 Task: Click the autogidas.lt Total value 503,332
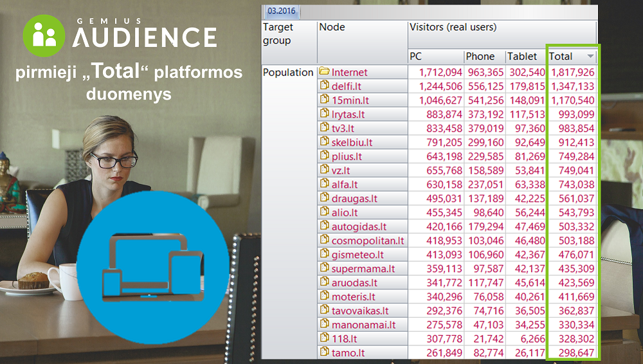coord(576,227)
